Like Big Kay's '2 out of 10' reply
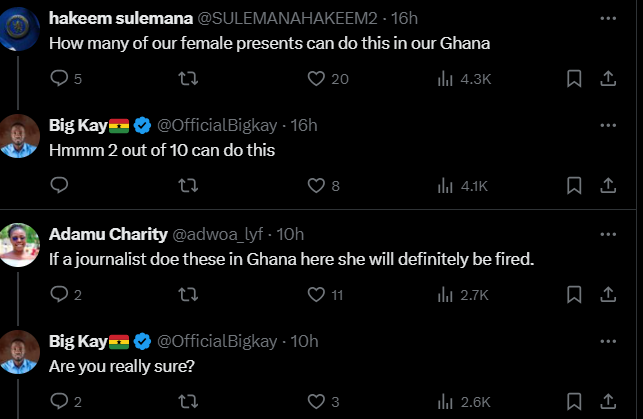Screen dimensions: 643x419 317,185
